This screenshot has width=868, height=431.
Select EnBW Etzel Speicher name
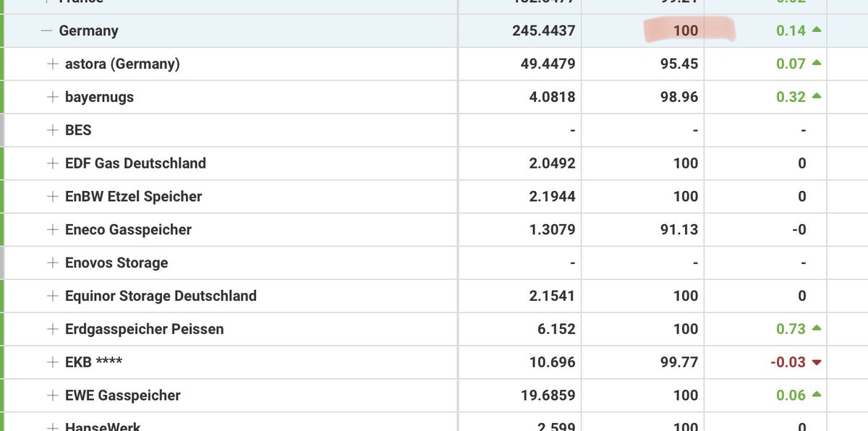pos(134,197)
